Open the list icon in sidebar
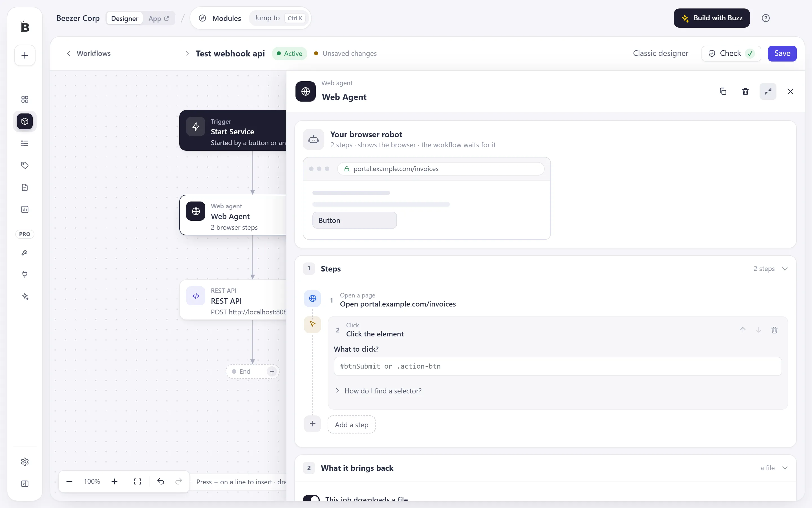The image size is (812, 508). tap(25, 143)
